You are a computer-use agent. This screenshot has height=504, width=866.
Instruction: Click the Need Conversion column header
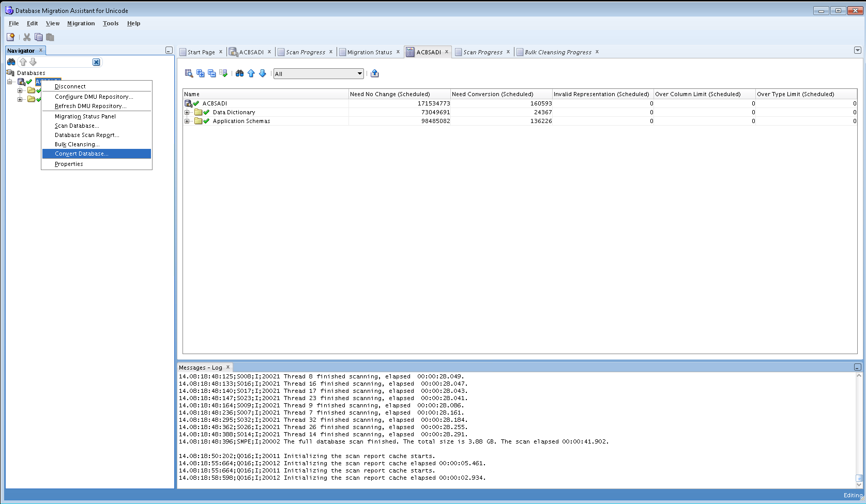tap(492, 94)
